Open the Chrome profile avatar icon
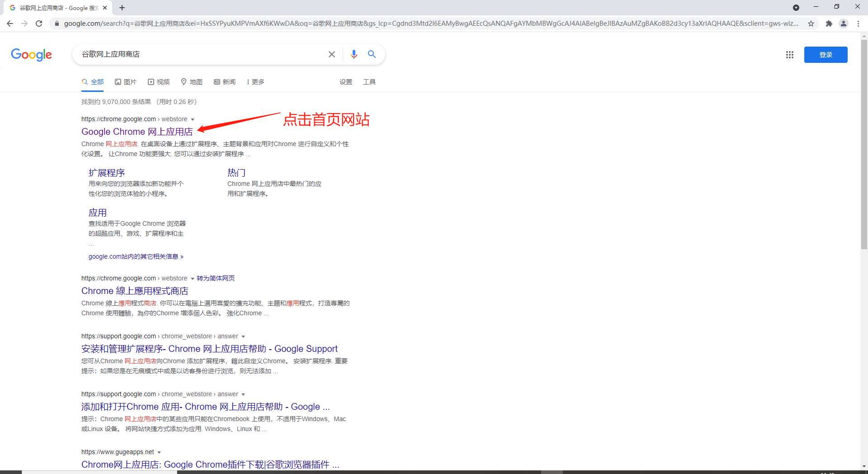 pyautogui.click(x=843, y=24)
